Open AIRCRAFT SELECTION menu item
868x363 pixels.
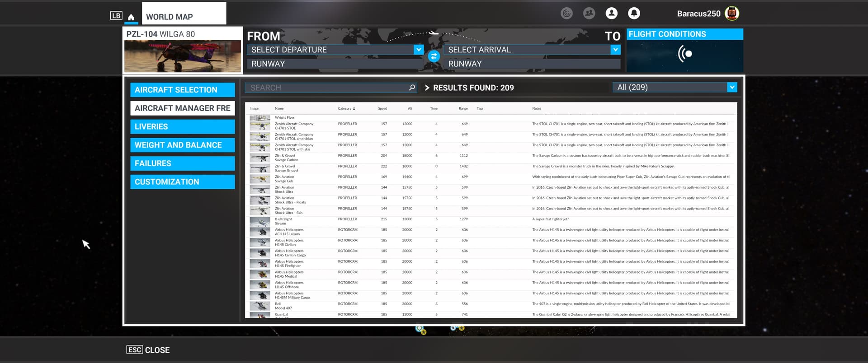[183, 90]
